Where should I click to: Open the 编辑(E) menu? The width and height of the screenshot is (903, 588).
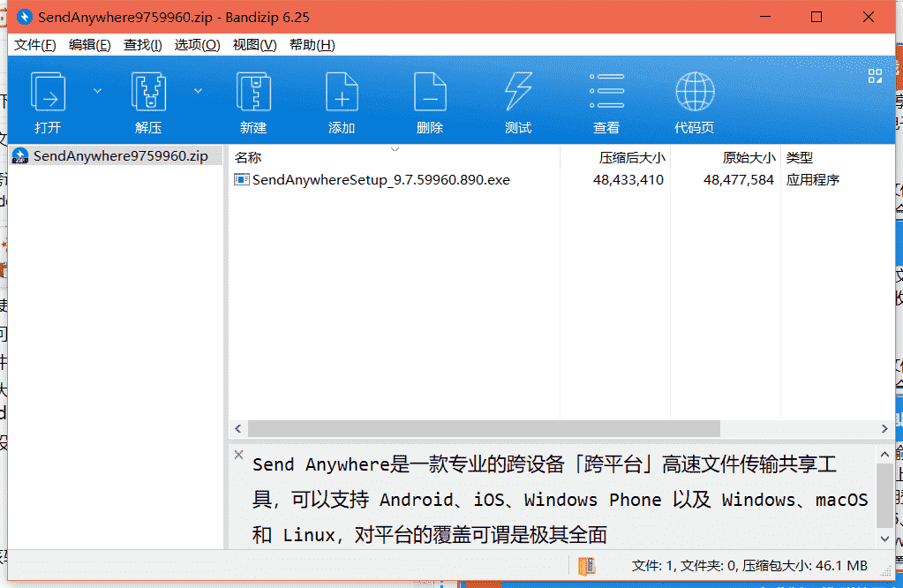[89, 45]
